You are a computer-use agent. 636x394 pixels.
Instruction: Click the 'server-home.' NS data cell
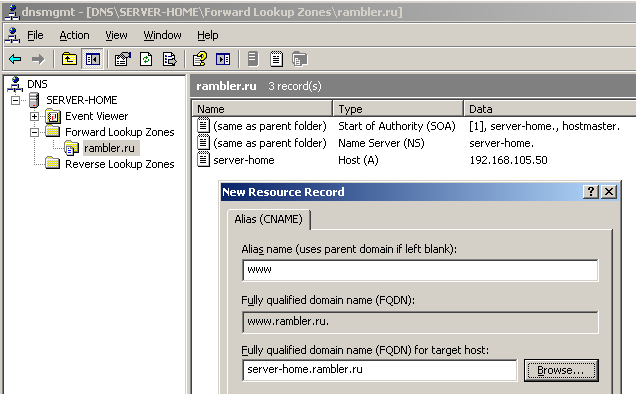(x=501, y=143)
